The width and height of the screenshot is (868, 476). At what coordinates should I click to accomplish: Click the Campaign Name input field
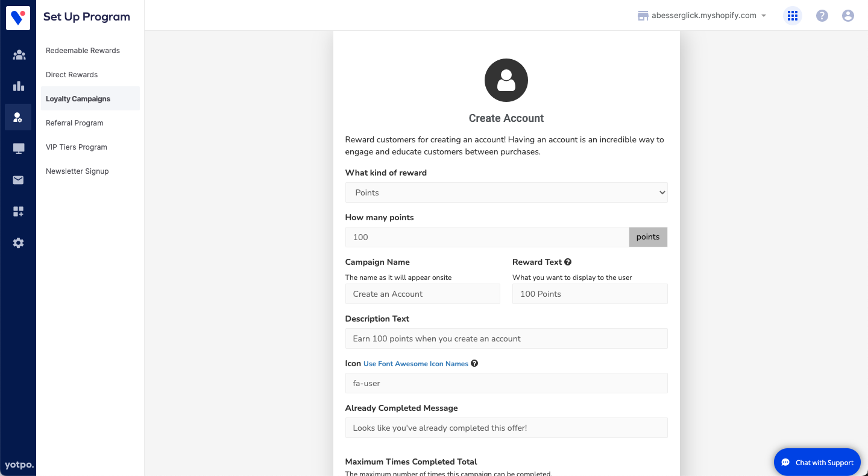[423, 294]
